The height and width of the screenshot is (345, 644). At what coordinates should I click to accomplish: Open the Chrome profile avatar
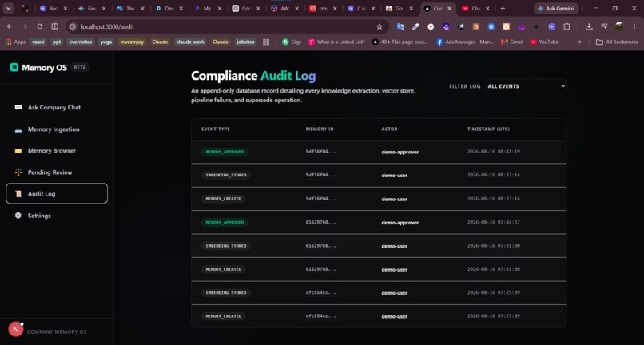tap(619, 26)
